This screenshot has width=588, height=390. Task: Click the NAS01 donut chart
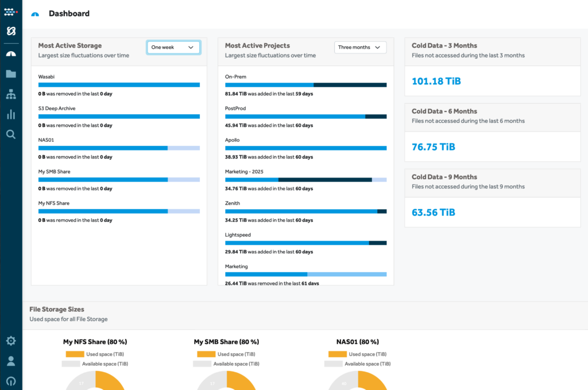357,381
